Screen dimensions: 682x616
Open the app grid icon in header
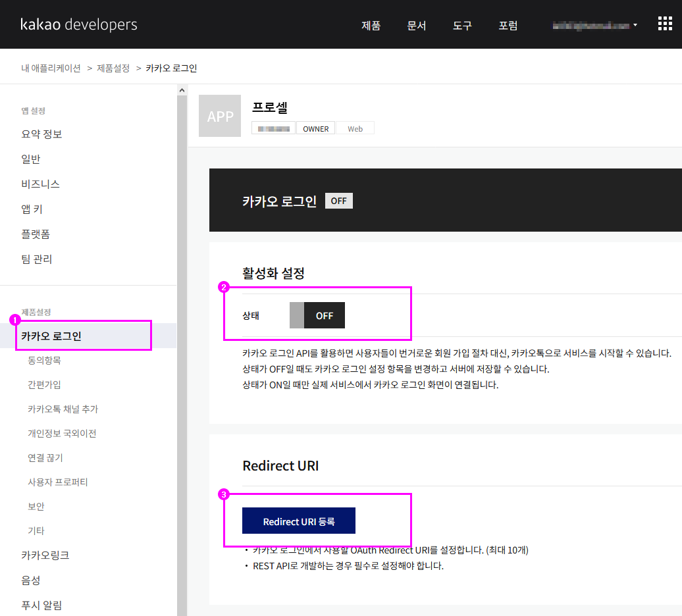coord(665,24)
